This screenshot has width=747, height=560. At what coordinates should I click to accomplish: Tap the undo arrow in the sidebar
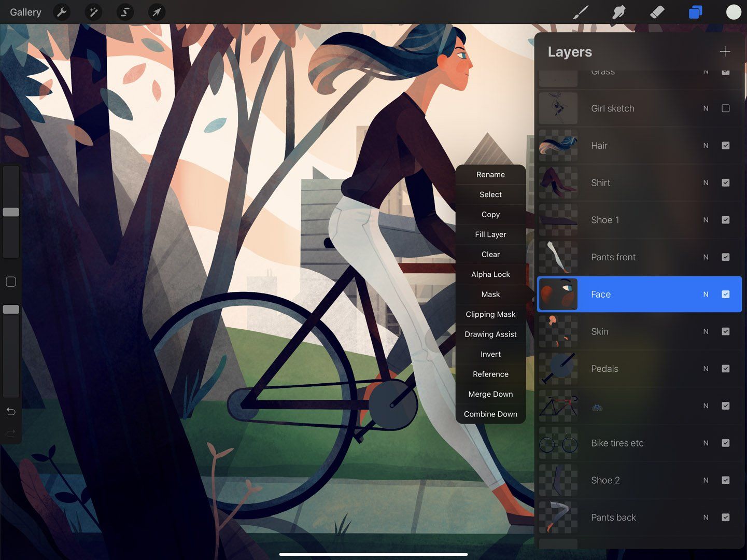11,411
